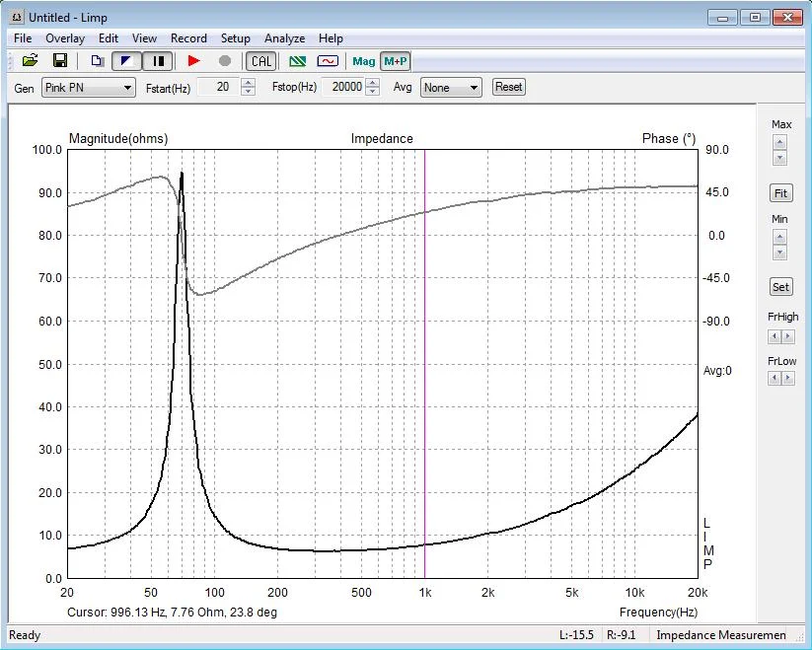Click the Copy icon in toolbar
The width and height of the screenshot is (812, 650).
(x=97, y=61)
